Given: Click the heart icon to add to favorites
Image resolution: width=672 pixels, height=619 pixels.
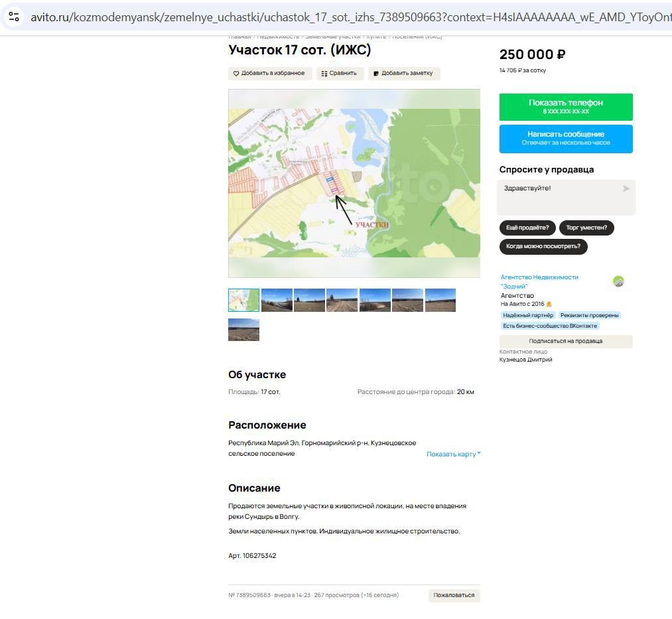Looking at the screenshot, I should coord(235,73).
